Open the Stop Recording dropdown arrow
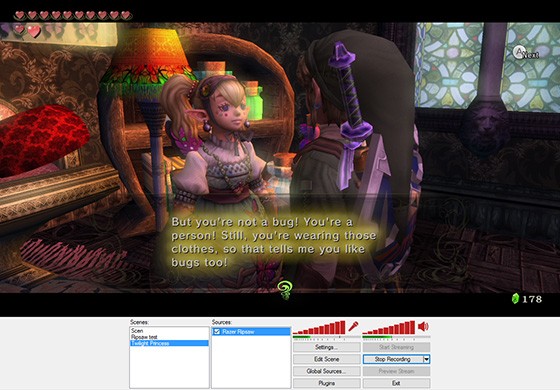 (x=426, y=359)
